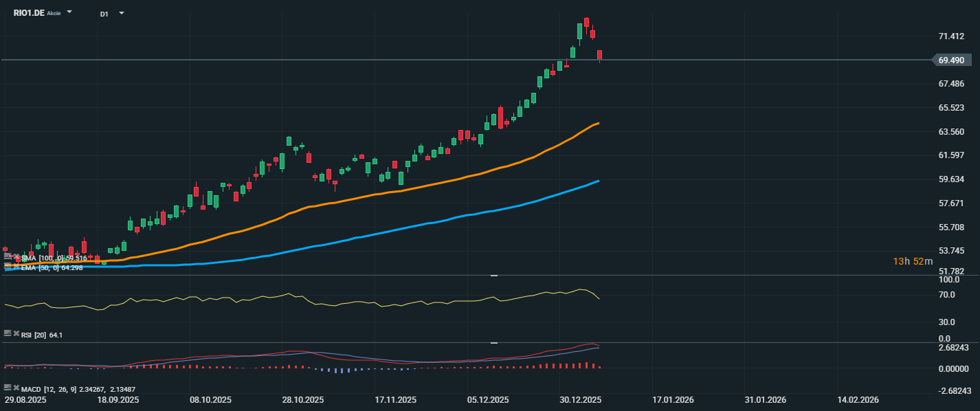
Task: Expand the RIO1.DE symbol dropdown arrow
Action: 69,13
